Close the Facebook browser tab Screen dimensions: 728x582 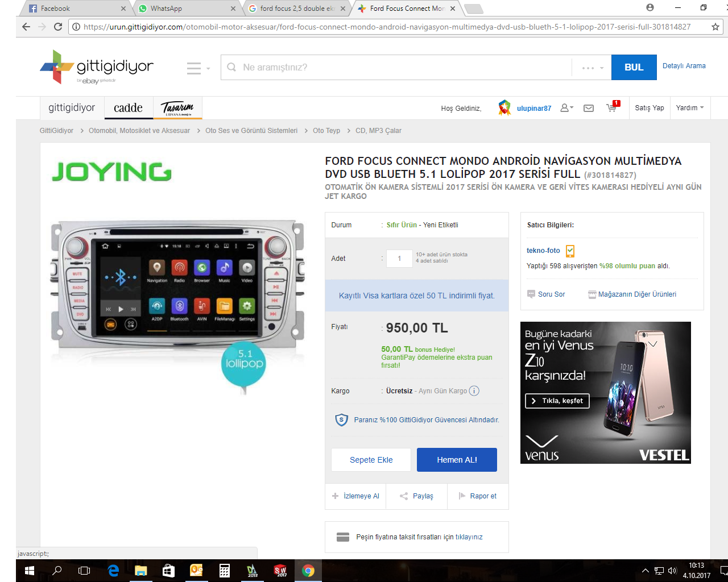pyautogui.click(x=123, y=9)
